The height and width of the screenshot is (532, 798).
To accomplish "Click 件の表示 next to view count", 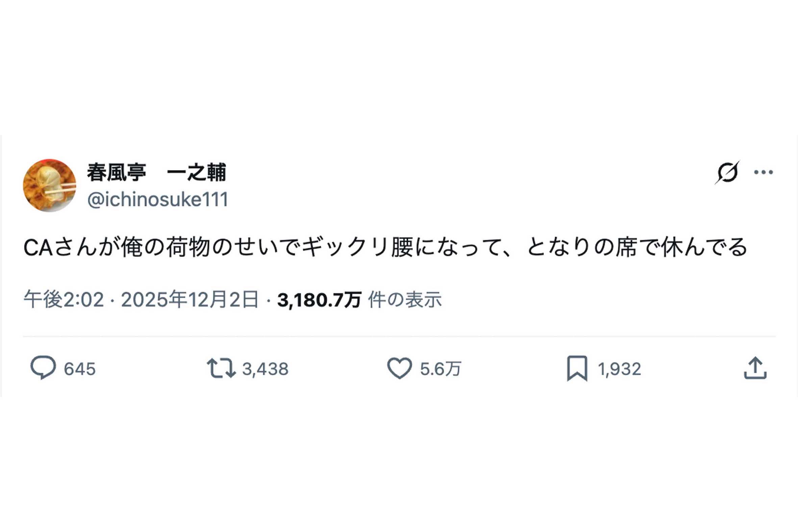I will [404, 298].
